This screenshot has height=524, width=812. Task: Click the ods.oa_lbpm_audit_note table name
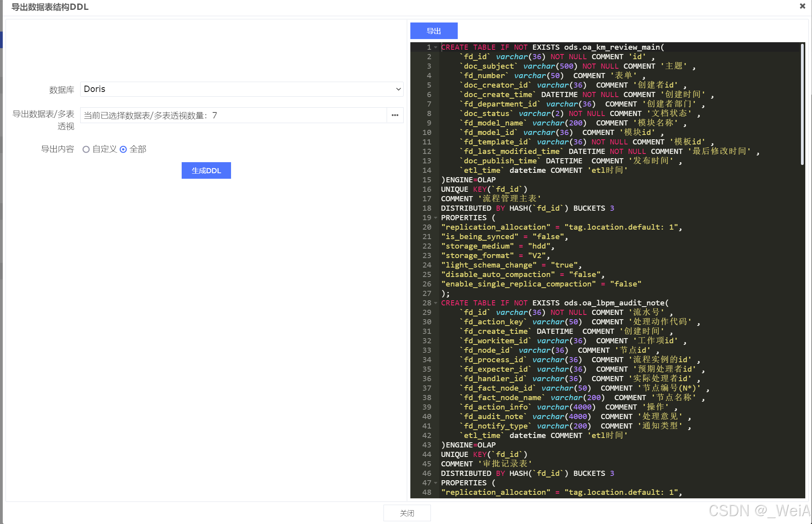[614, 303]
